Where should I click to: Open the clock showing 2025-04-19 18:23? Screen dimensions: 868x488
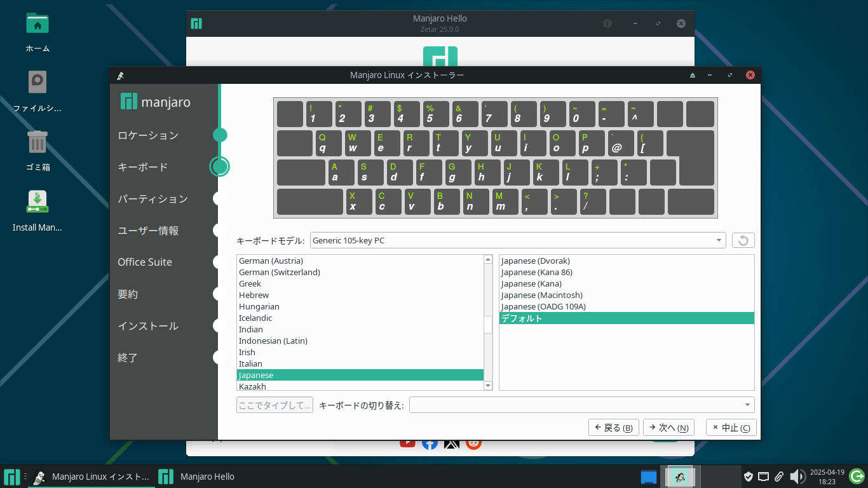click(827, 477)
